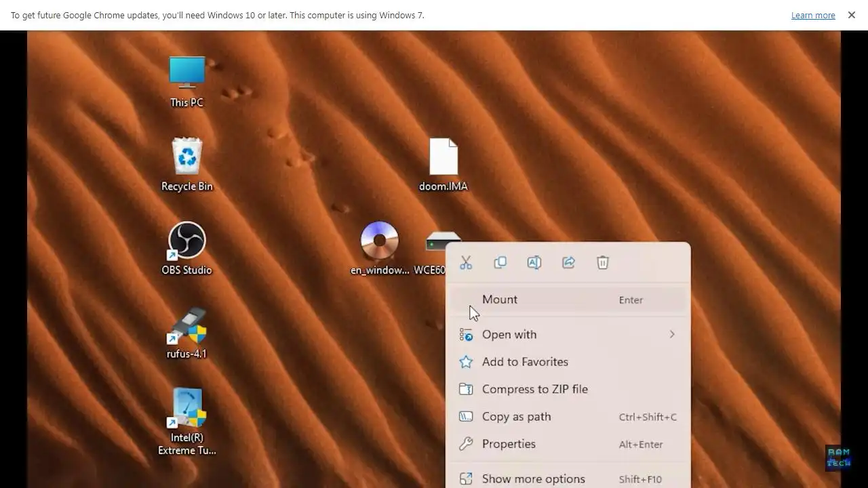Select the en_window... disc image icon
Viewport: 868px width, 488px height.
click(380, 241)
